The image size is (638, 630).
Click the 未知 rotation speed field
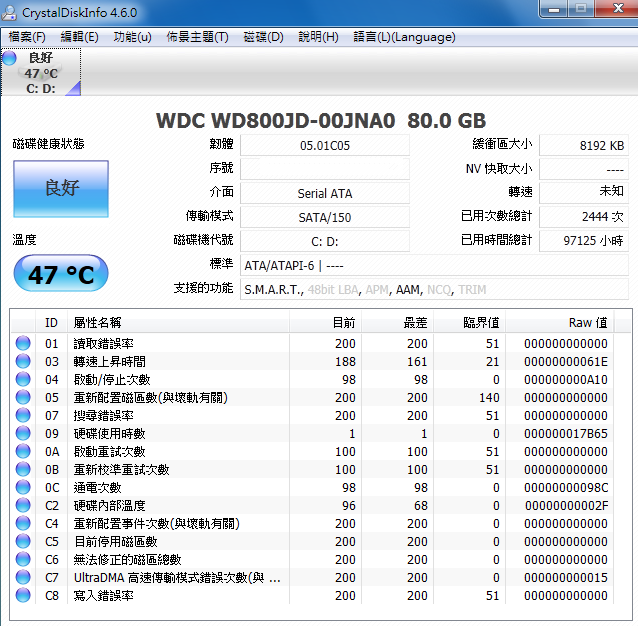pyautogui.click(x=583, y=192)
